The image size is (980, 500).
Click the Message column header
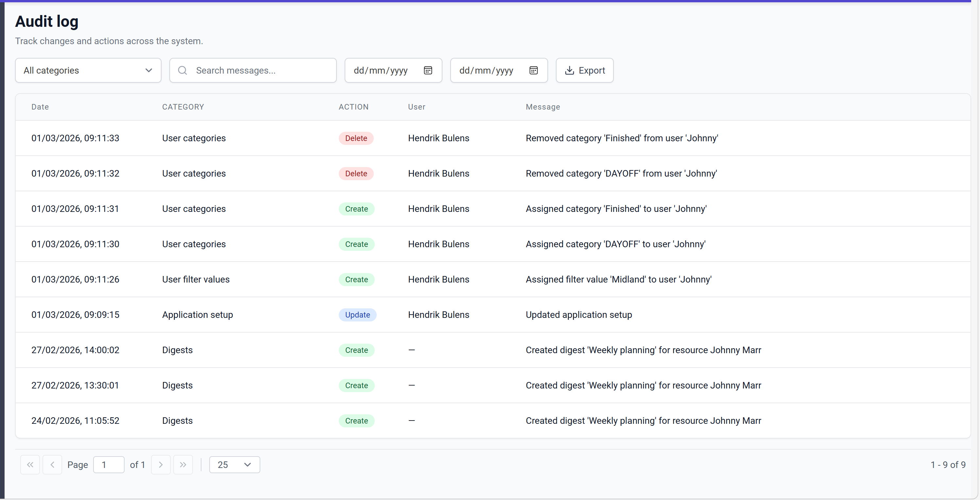point(542,107)
